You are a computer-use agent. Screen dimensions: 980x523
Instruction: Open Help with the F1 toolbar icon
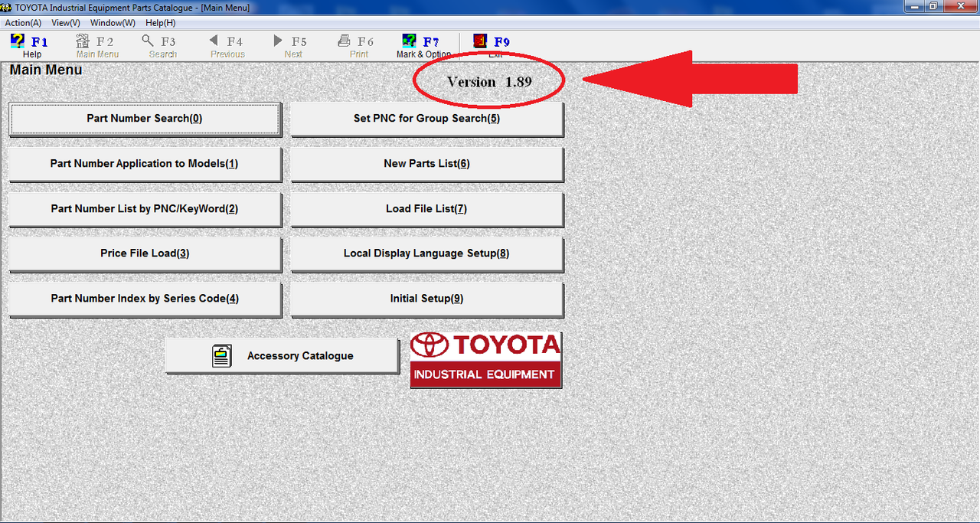coord(18,41)
